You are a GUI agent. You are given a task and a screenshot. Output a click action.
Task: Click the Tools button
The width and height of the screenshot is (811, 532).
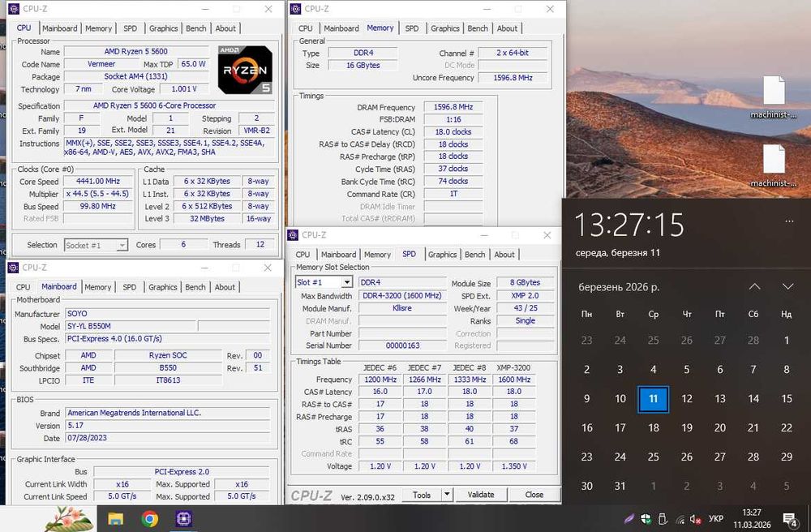(x=422, y=495)
